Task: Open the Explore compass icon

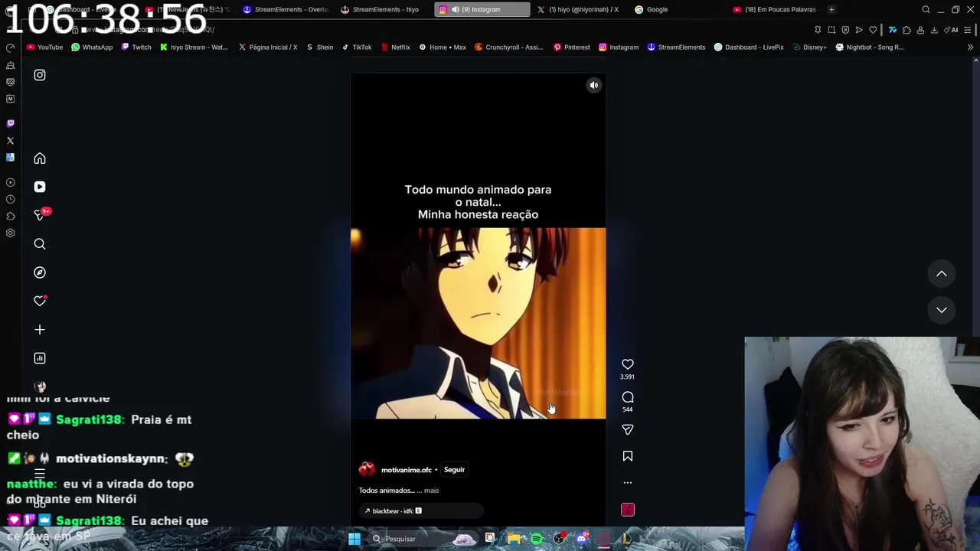Action: 40,272
